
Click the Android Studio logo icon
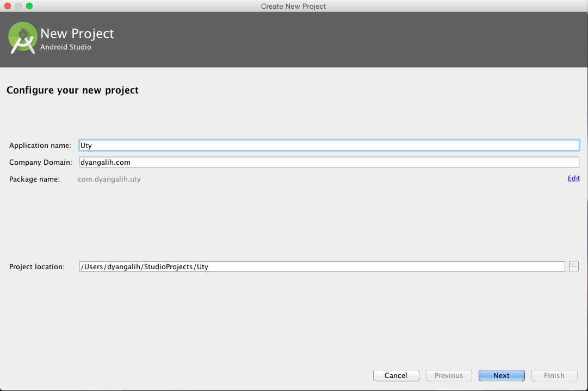22,38
